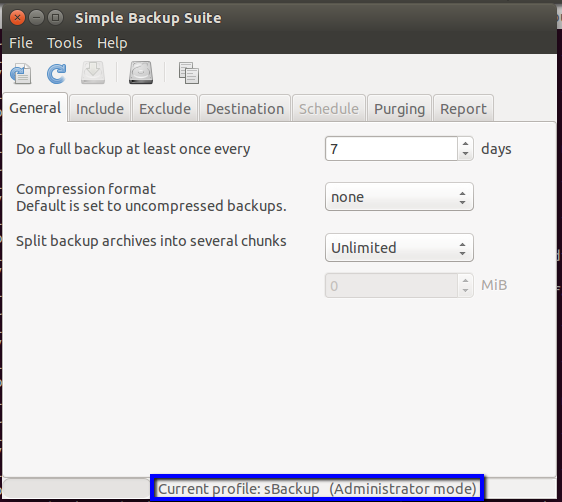This screenshot has width=562, height=502.
Task: Open the Tools menu
Action: (x=65, y=43)
